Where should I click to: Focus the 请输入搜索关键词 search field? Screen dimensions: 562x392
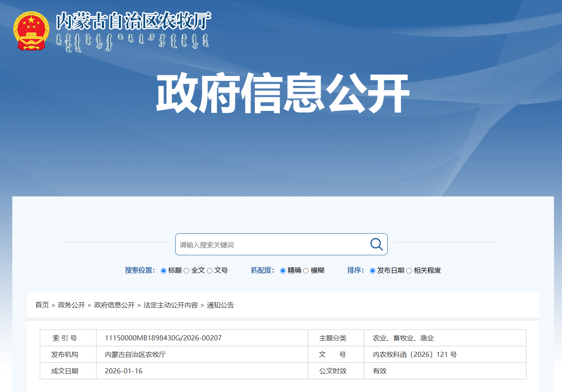point(271,245)
